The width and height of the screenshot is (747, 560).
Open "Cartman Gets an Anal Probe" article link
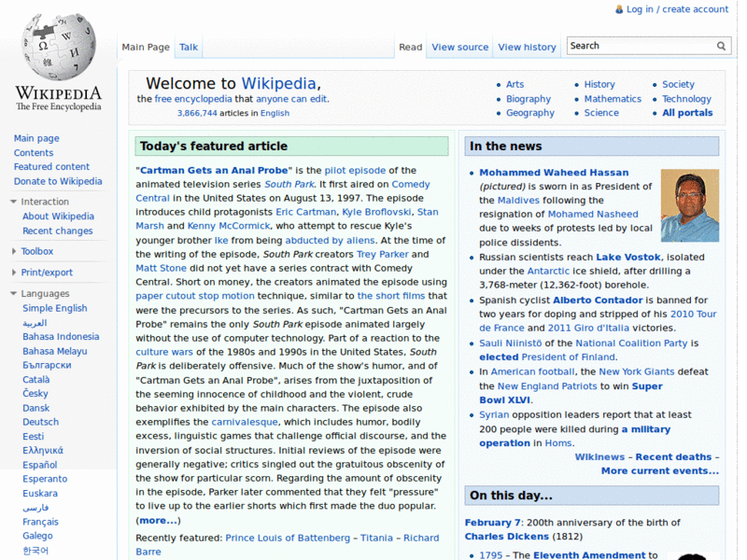214,171
